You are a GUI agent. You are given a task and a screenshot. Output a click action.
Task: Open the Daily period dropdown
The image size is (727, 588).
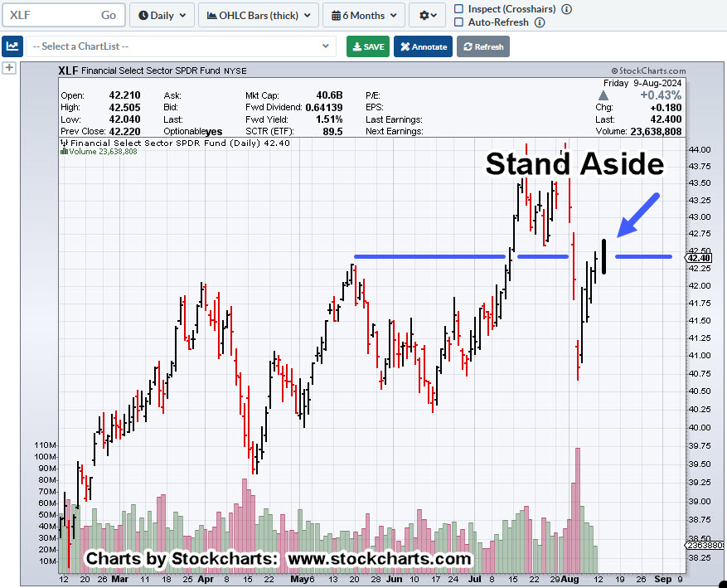[x=162, y=15]
